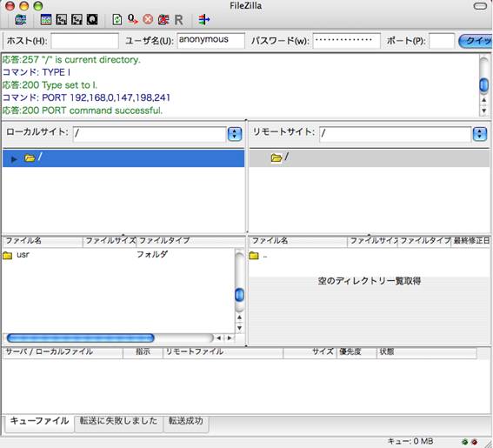
Task: Open the Site Manager toolbar icon
Action: (x=21, y=20)
